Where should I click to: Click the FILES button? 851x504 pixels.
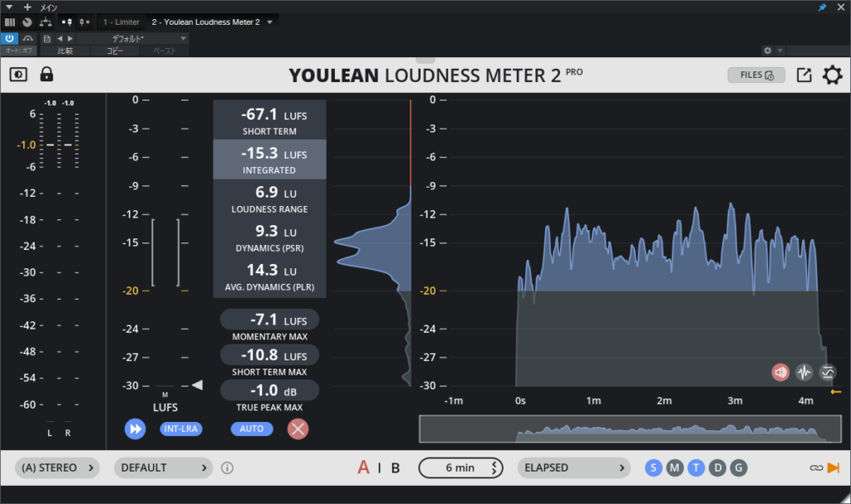[756, 75]
